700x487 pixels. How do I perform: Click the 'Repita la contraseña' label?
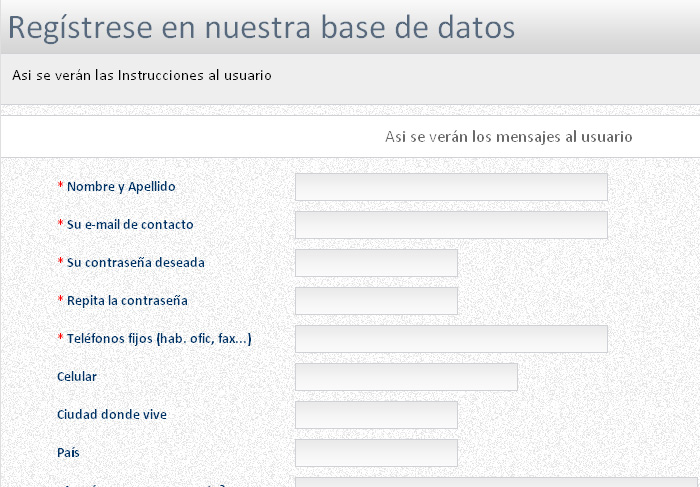click(x=127, y=301)
